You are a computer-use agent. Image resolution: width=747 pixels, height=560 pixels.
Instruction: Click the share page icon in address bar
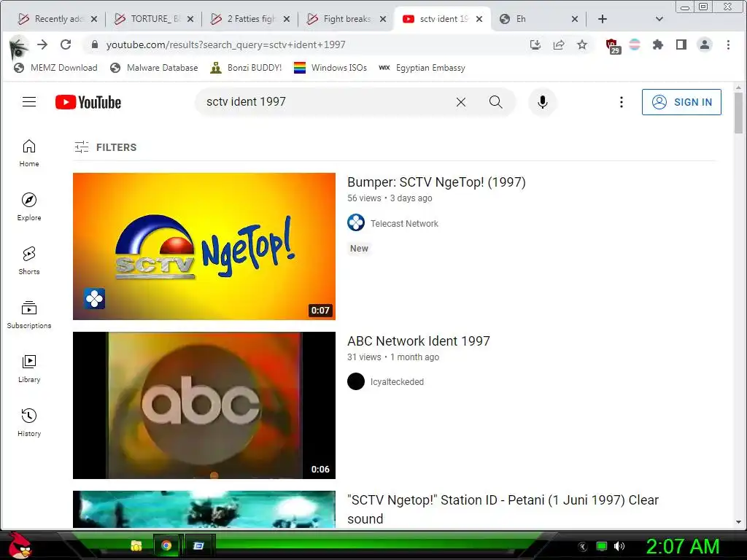[x=559, y=44]
